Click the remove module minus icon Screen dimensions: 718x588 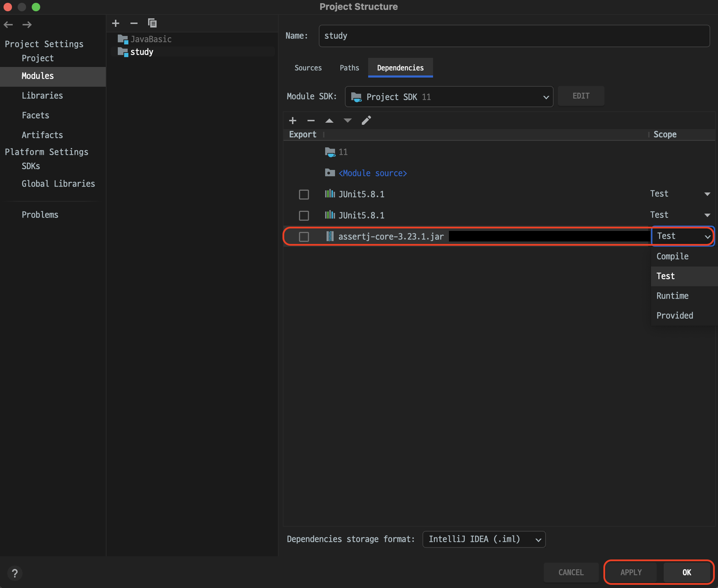(134, 23)
